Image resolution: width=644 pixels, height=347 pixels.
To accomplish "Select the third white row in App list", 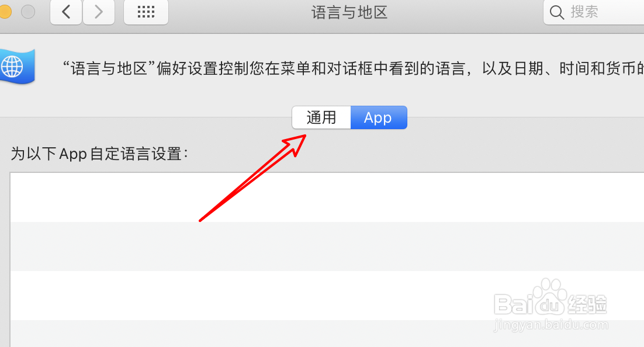I will coord(327,295).
